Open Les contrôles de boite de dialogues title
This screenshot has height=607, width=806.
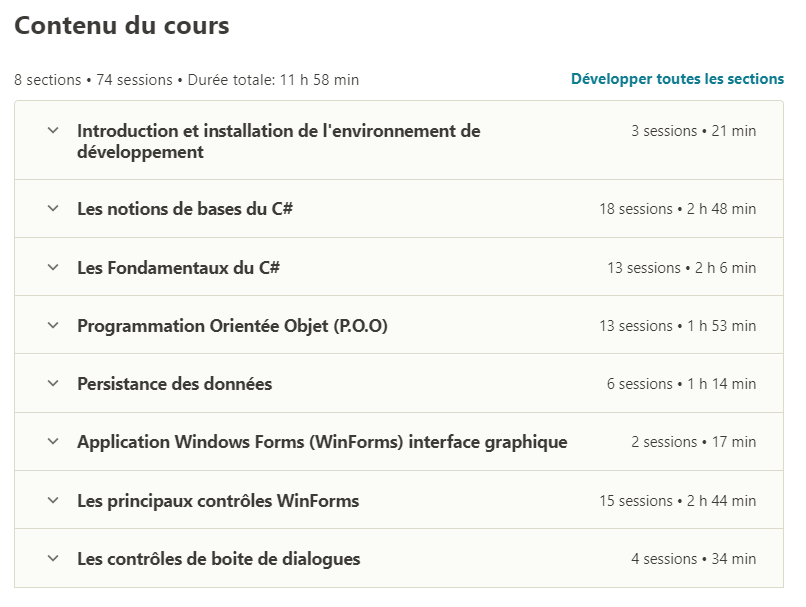tap(218, 559)
